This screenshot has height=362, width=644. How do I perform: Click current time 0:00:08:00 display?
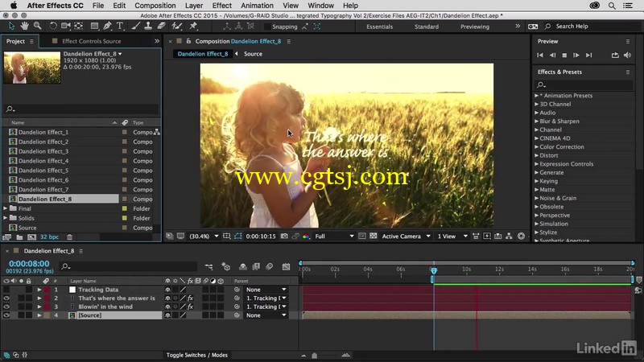[x=29, y=264]
